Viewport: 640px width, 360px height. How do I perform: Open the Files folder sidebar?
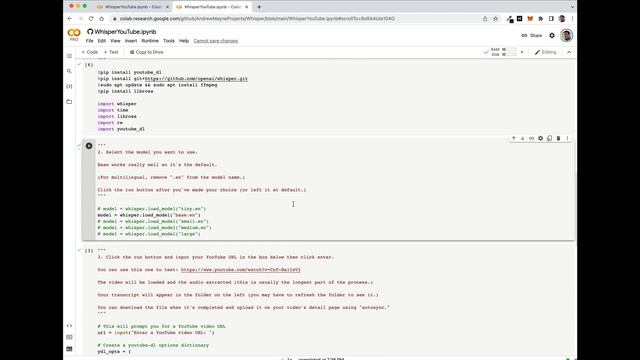click(x=69, y=102)
